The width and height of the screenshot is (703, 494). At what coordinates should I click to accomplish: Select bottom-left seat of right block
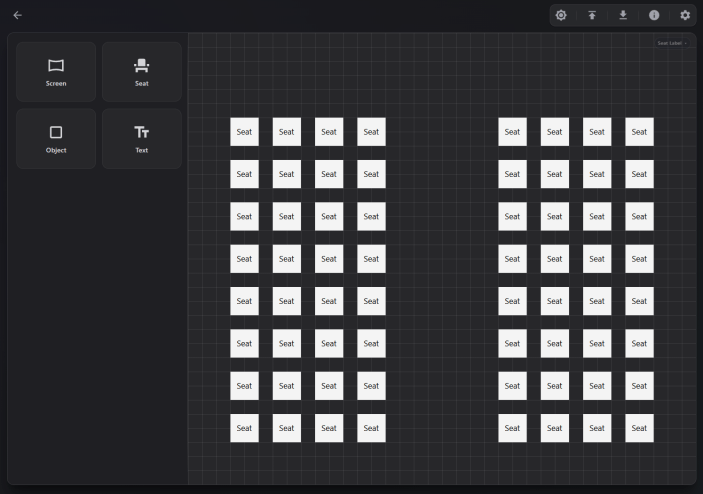click(x=512, y=428)
